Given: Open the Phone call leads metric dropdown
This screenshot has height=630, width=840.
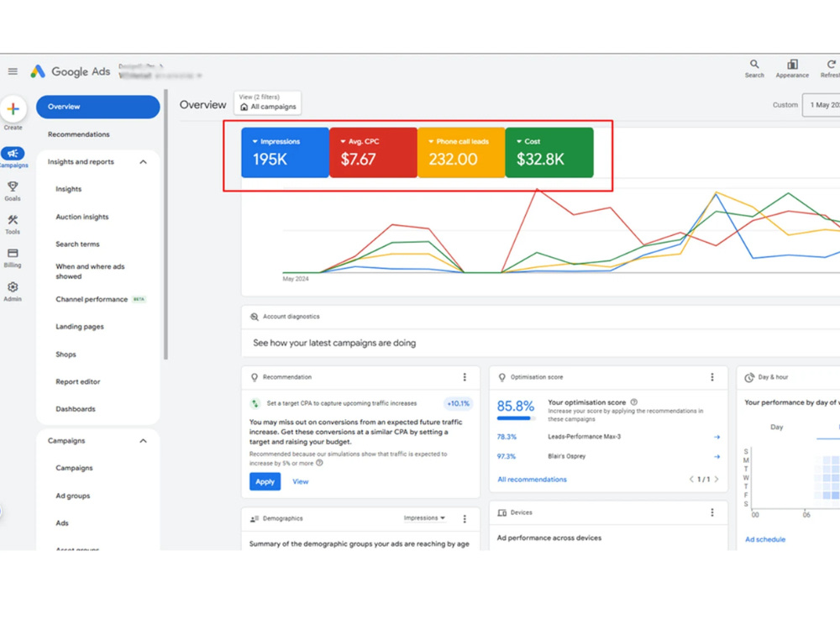Looking at the screenshot, I should tap(461, 153).
